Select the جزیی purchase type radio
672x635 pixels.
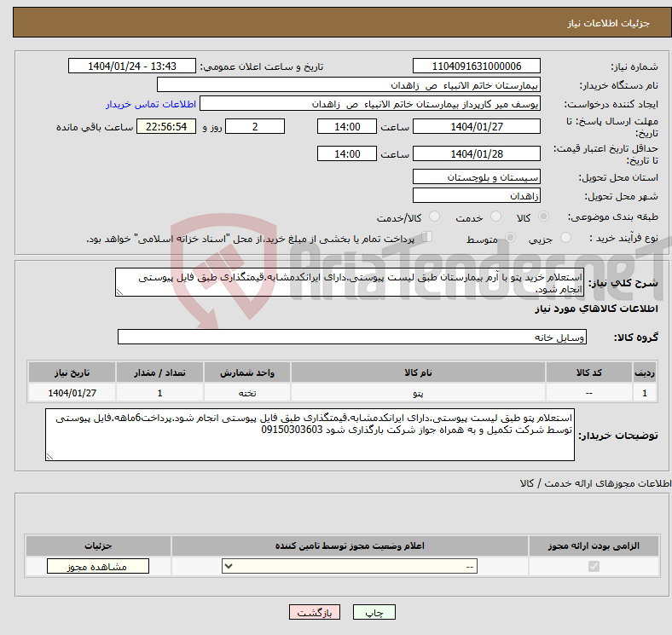565,238
